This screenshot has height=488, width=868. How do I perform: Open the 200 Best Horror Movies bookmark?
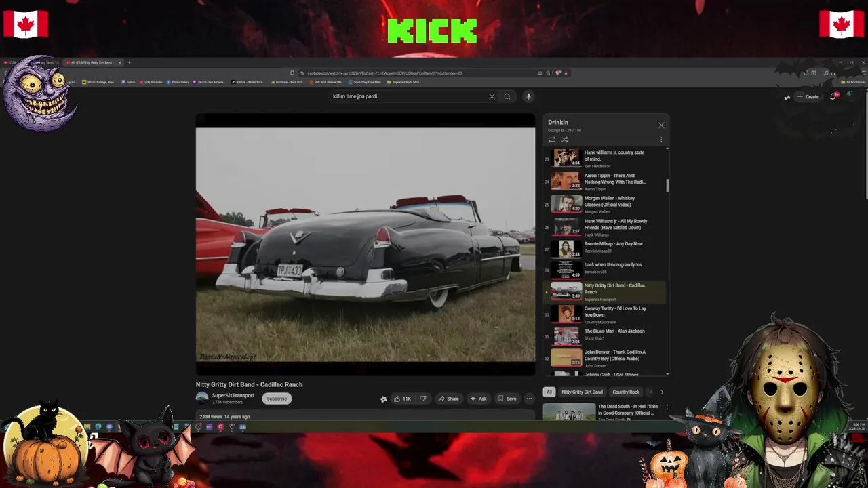[327, 82]
